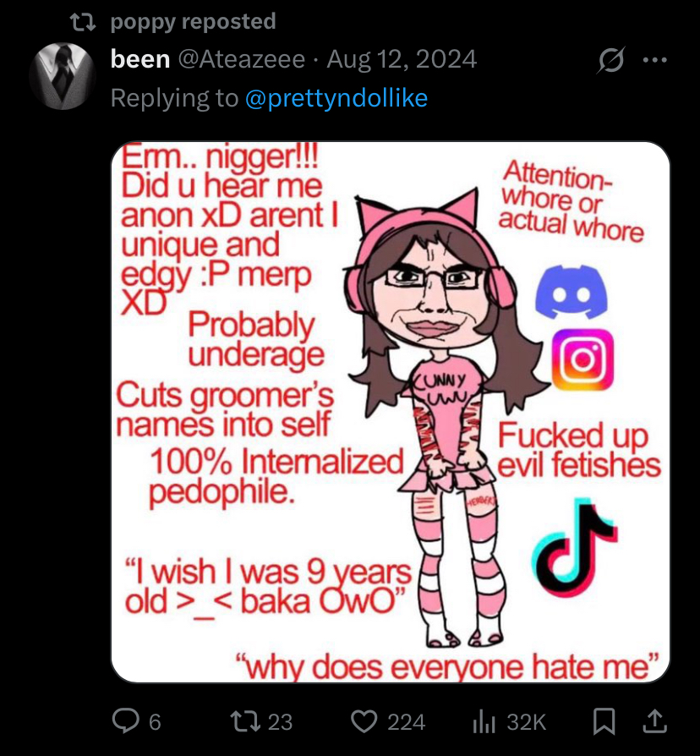Open the Grok explain-post icon
Screen dimensions: 700x756
click(x=611, y=60)
